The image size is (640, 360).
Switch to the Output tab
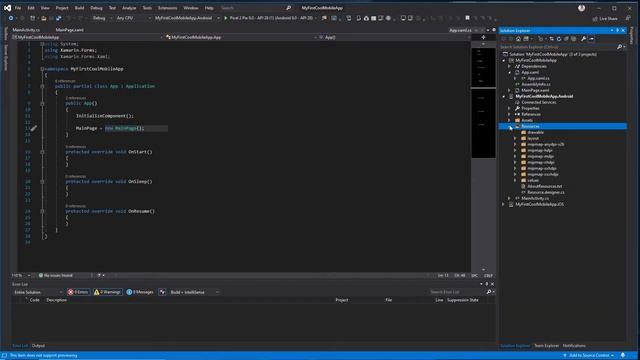(x=38, y=346)
